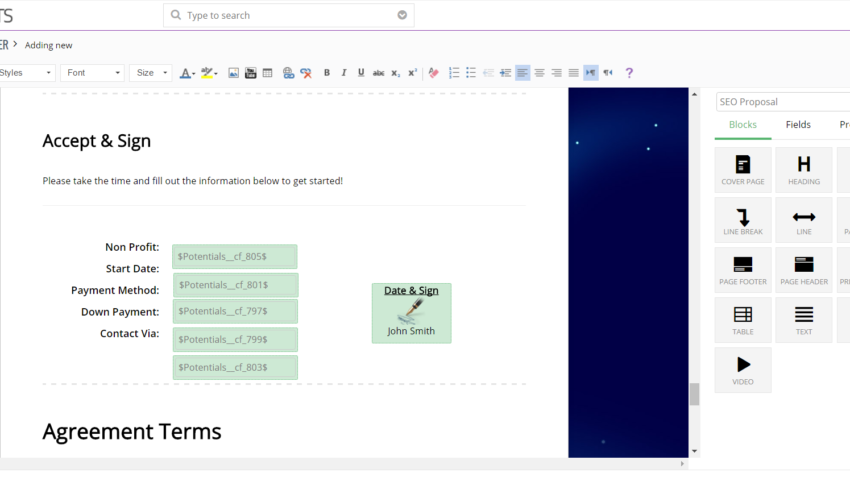This screenshot has height=485, width=850.
Task: Click the Adding new breadcrumb text
Action: [48, 46]
